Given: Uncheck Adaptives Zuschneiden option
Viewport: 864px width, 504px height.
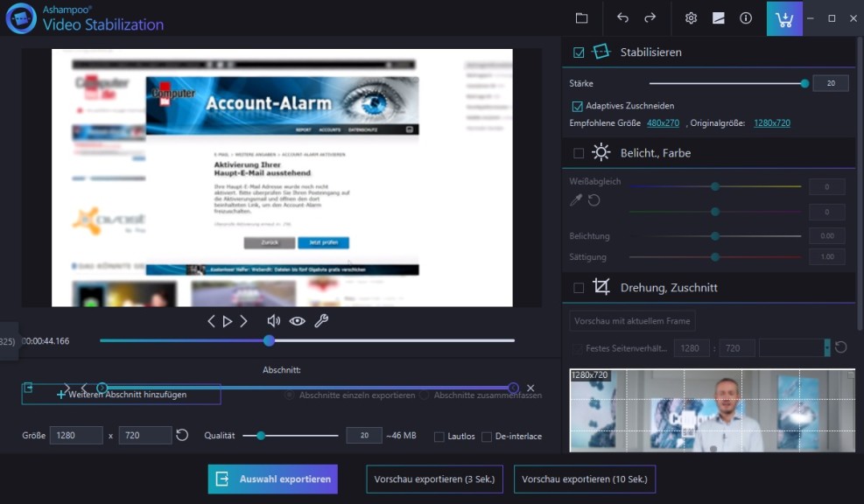Looking at the screenshot, I should point(577,106).
